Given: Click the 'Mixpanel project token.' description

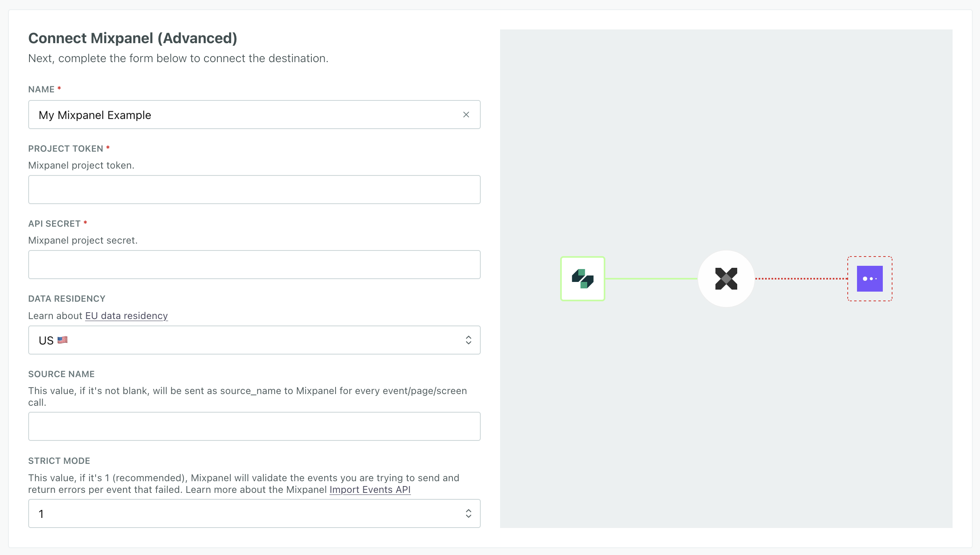Looking at the screenshot, I should 81,165.
